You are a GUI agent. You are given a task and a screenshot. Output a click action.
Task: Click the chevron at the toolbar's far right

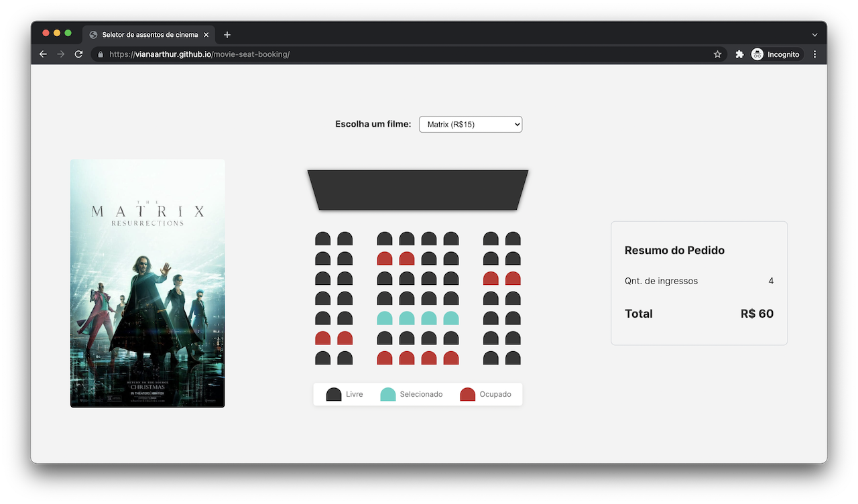coord(814,34)
